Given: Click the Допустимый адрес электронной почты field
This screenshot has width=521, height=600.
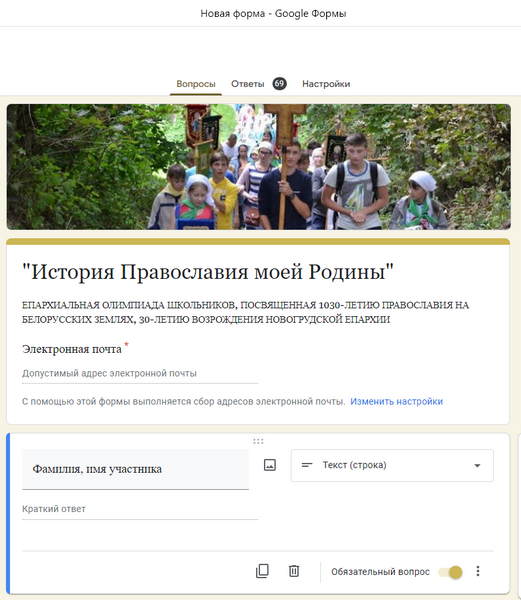Looking at the screenshot, I should [x=140, y=373].
